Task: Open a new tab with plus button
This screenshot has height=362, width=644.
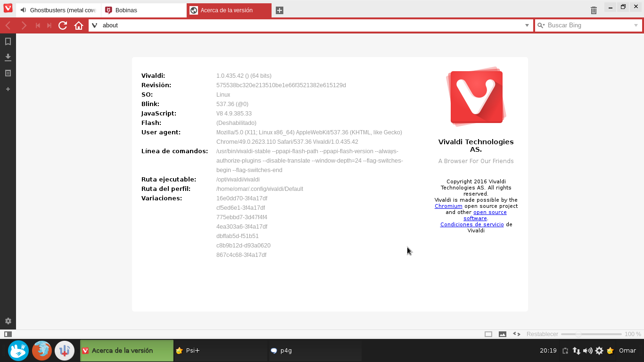Action: click(280, 10)
